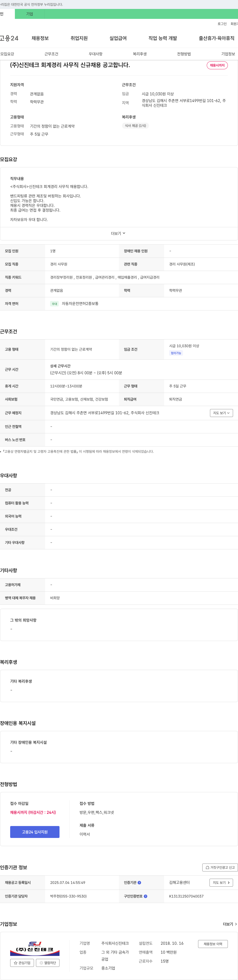Click the 연매출액 value 10 백만원

pos(169,952)
